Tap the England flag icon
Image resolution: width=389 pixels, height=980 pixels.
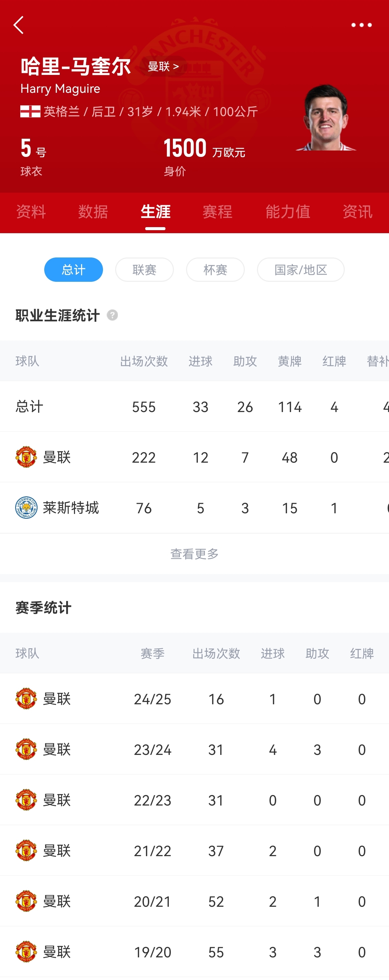(x=30, y=111)
